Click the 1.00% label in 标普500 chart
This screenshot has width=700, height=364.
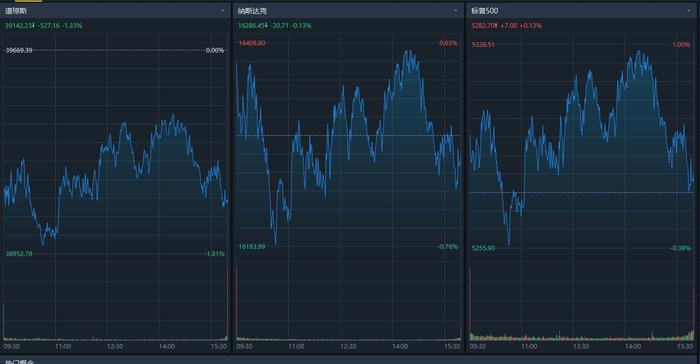tap(681, 45)
